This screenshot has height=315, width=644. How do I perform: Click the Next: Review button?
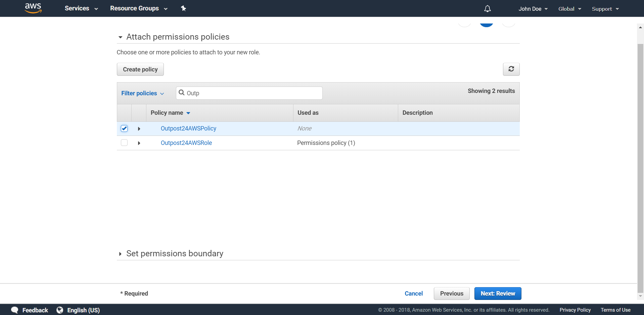498,294
